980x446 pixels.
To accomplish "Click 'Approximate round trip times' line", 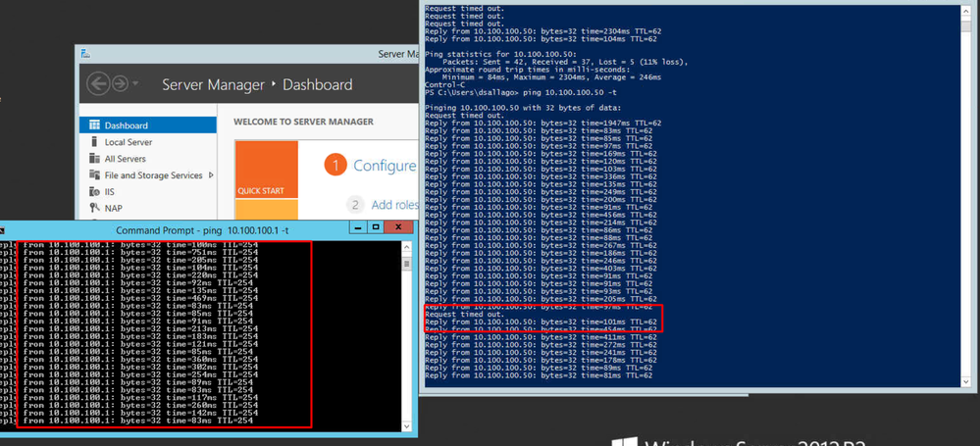I will [x=528, y=70].
